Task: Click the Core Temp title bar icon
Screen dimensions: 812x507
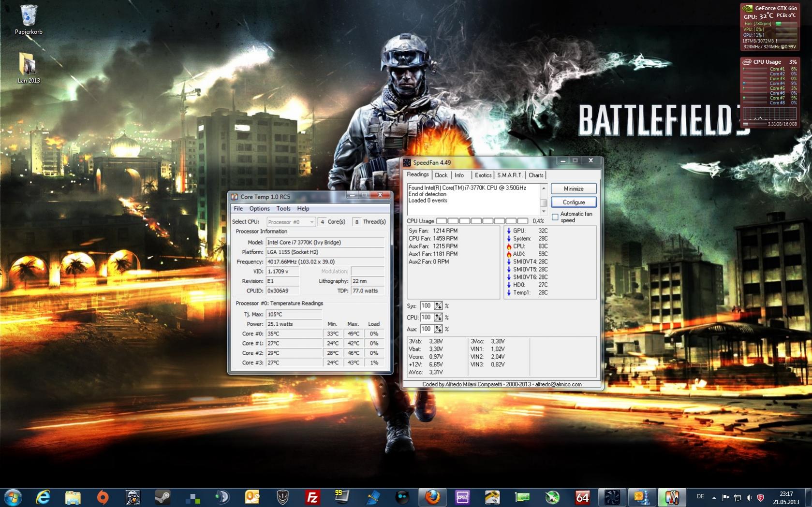Action: 235,197
